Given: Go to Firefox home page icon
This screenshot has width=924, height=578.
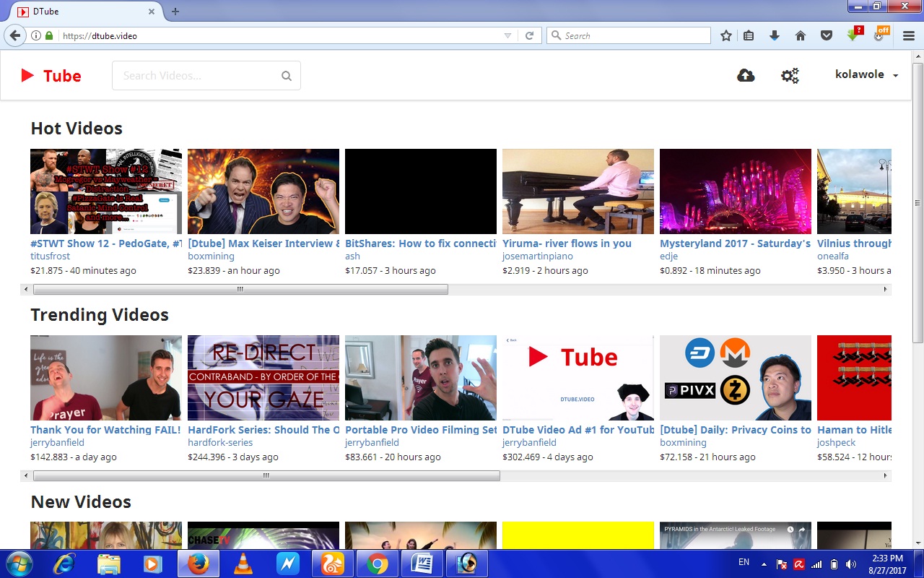Looking at the screenshot, I should point(801,35).
